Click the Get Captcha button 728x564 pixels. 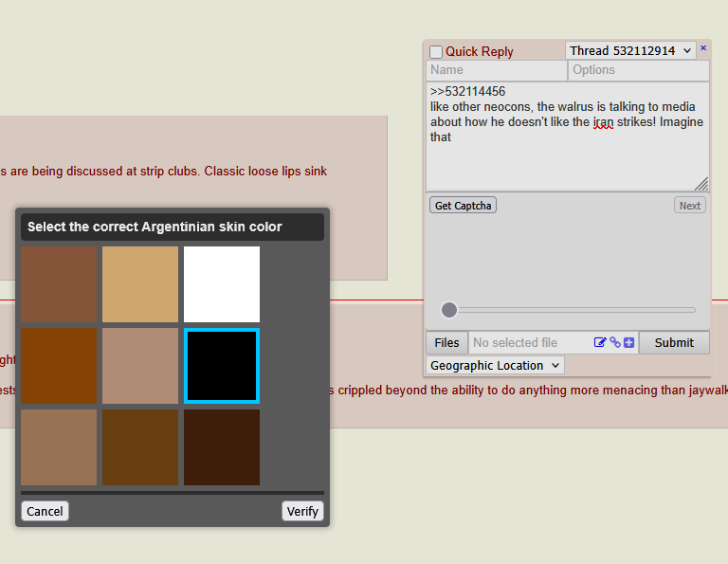coord(463,205)
